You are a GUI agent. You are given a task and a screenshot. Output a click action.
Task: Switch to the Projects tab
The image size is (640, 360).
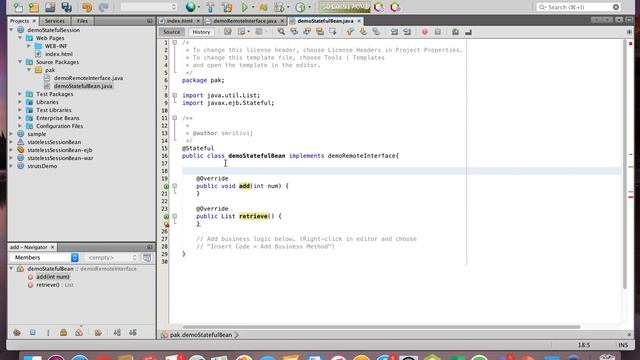click(x=20, y=21)
